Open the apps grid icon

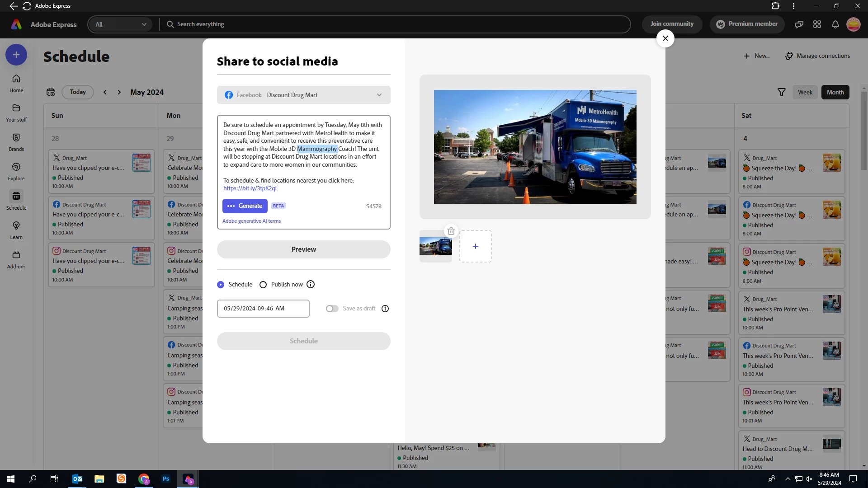click(x=817, y=24)
